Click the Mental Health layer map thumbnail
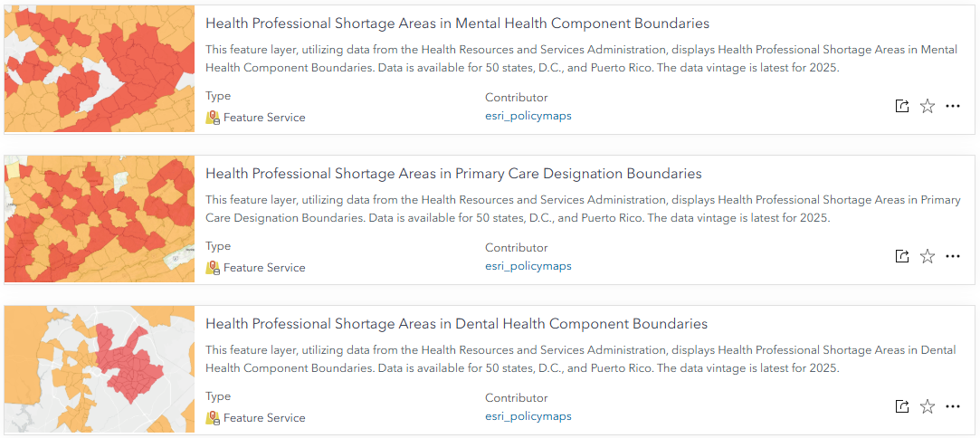This screenshot has height=438, width=980. click(100, 69)
